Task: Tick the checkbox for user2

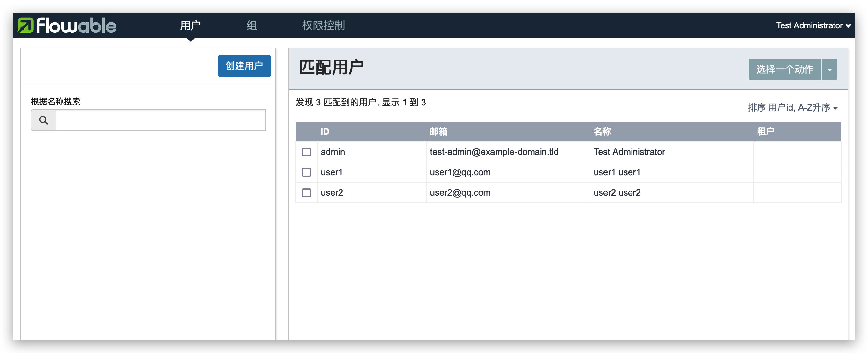Action: point(306,193)
